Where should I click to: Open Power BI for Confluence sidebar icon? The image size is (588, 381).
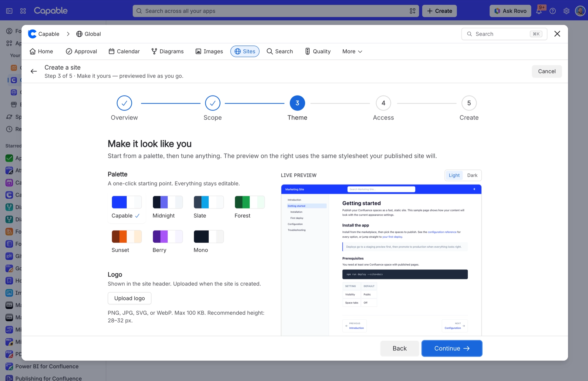click(x=9, y=366)
